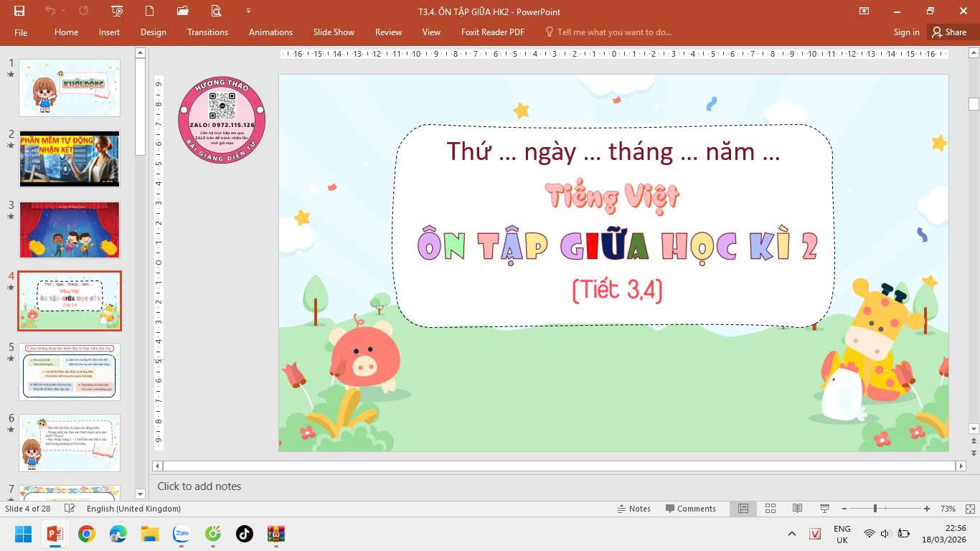Click the Undo arrow icon
Viewport: 980px width, 551px height.
coord(50,11)
